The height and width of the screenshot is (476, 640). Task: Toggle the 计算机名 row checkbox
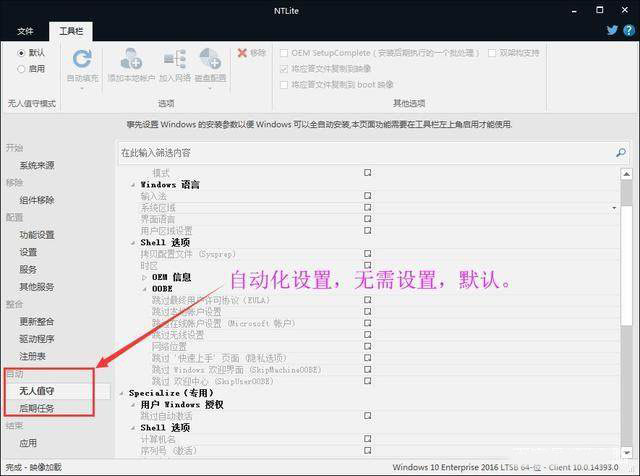click(368, 439)
